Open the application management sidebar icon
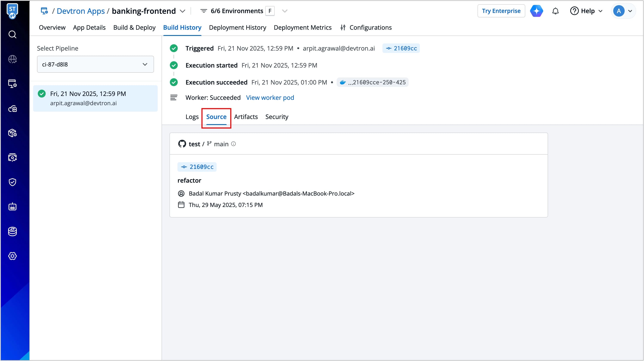 pyautogui.click(x=12, y=83)
